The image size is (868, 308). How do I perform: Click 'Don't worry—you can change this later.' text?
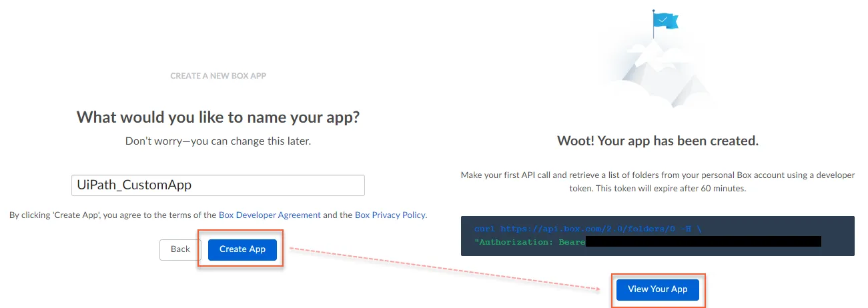tap(218, 141)
